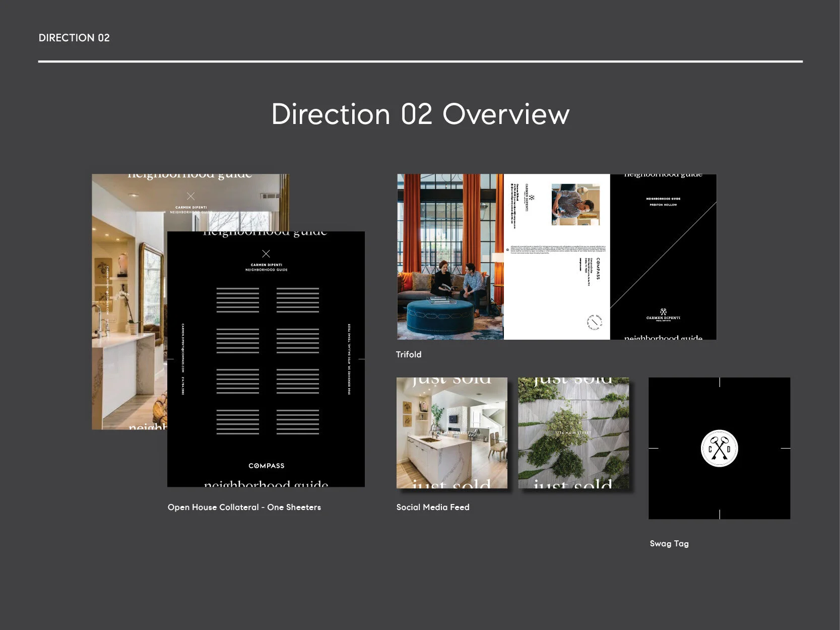Select the green plant wall just sold thumbnail

pyautogui.click(x=573, y=432)
